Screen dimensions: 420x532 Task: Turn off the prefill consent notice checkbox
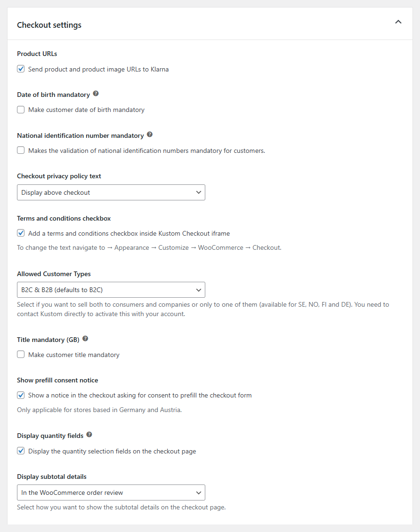pyautogui.click(x=21, y=395)
